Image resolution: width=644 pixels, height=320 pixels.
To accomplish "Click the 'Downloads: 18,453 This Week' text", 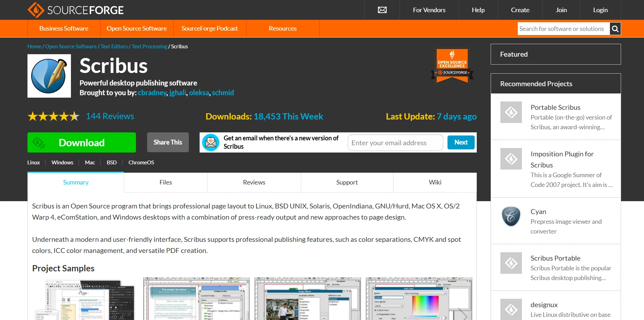I will pos(264,116).
